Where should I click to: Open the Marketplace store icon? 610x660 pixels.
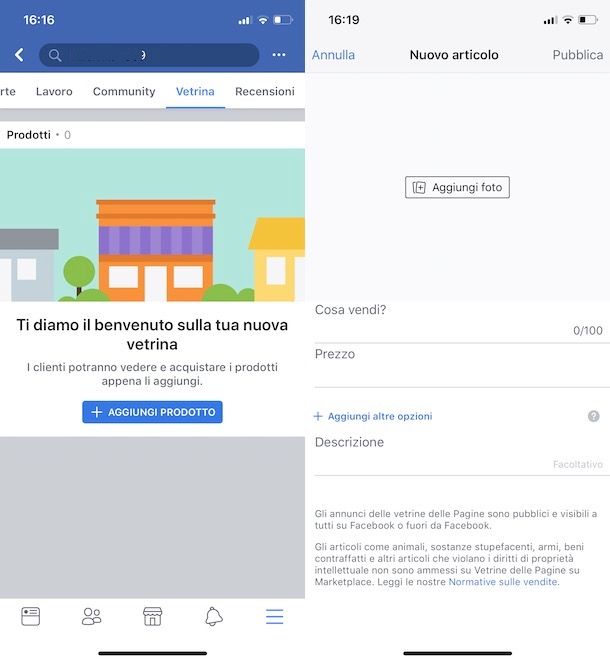[152, 616]
